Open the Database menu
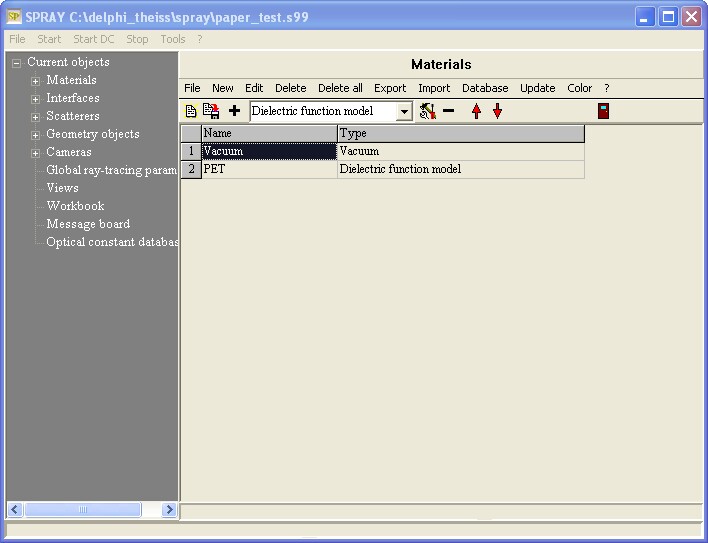 [x=485, y=88]
